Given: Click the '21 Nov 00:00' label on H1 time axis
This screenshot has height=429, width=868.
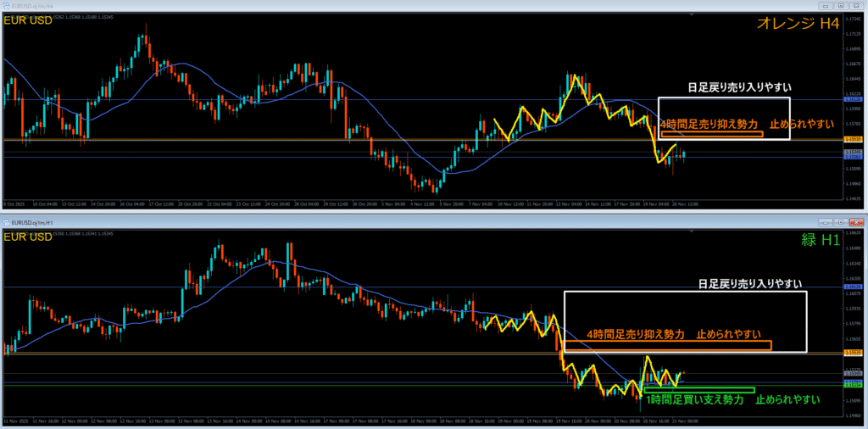Looking at the screenshot, I should pyautogui.click(x=686, y=421).
